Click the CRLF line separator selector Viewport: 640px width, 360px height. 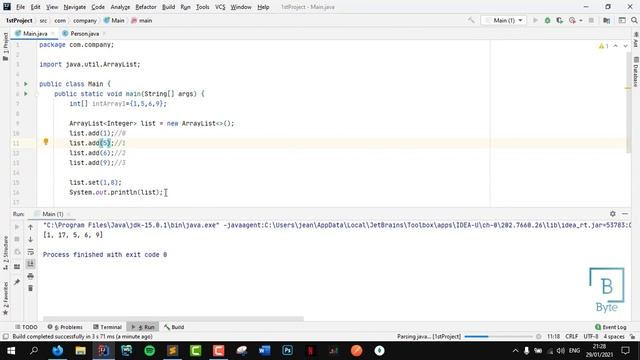[x=571, y=336]
